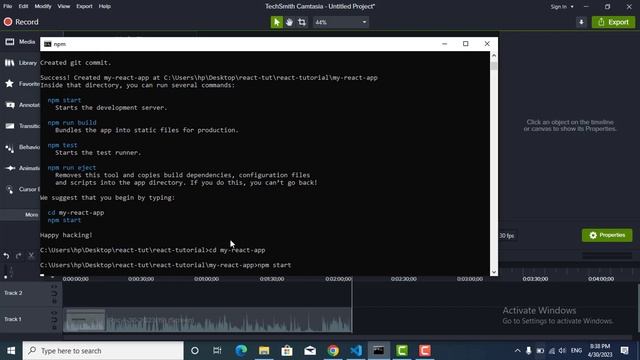Open the File menu
This screenshot has height=360, width=640.
8,6
